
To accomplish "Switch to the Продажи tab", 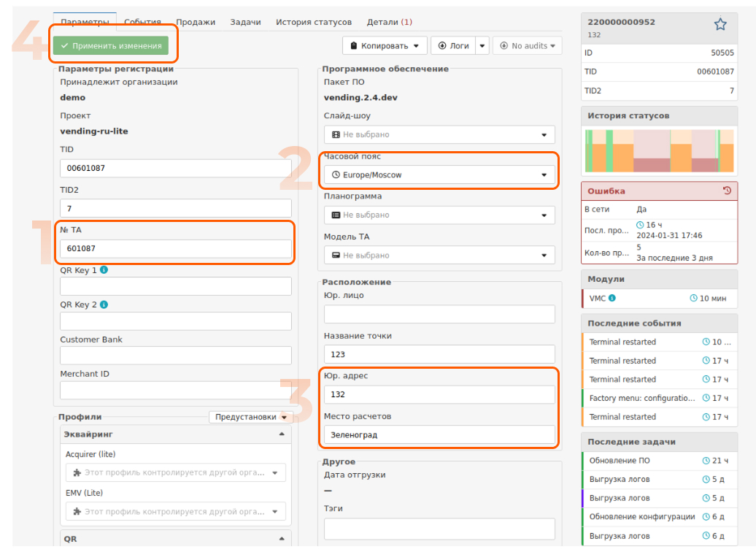I will click(x=196, y=22).
